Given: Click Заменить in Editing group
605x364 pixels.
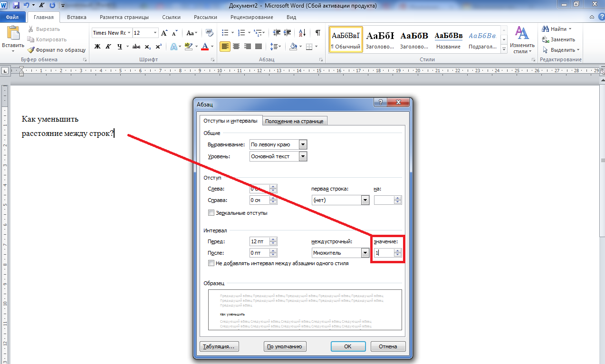Looking at the screenshot, I should coord(559,39).
